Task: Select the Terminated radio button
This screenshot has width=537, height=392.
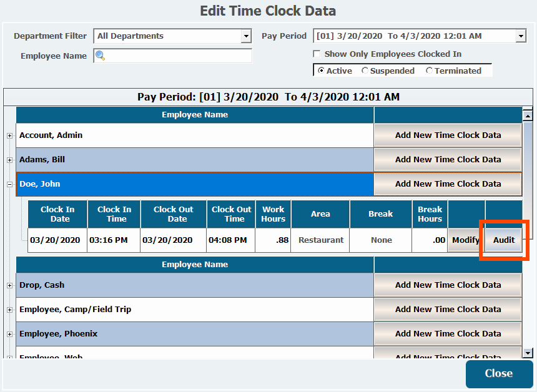Action: pos(429,71)
